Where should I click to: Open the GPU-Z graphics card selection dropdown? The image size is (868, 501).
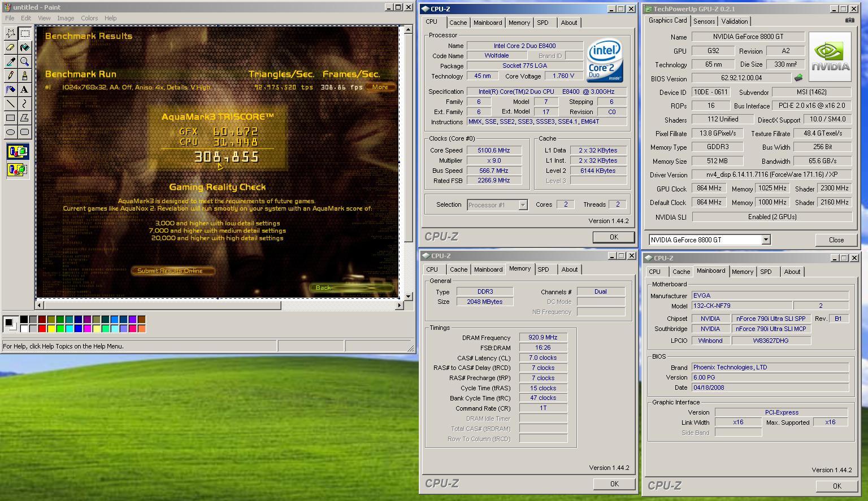766,240
